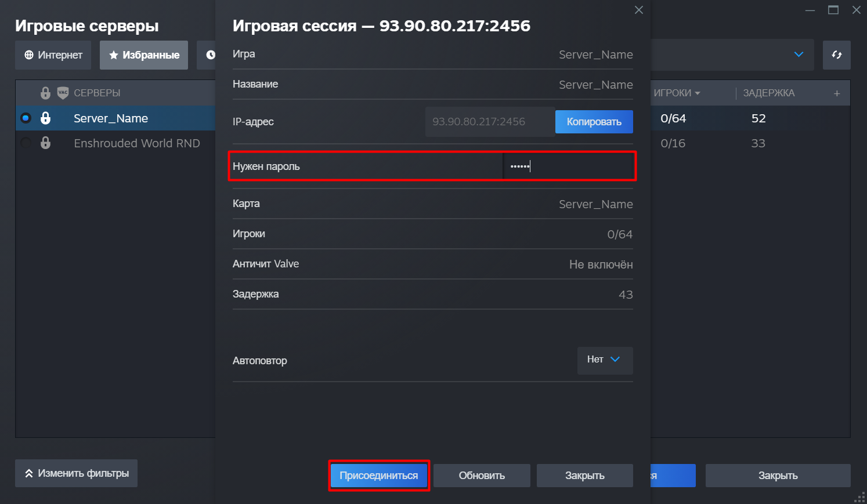Switch to the Интернет tab
This screenshot has width=867, height=504.
tap(53, 55)
